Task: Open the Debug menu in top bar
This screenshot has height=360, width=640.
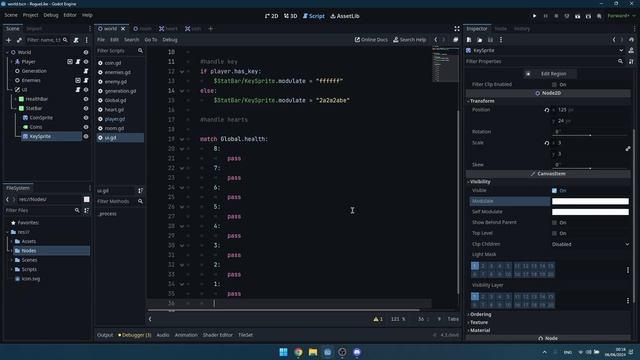Action: 51,15
